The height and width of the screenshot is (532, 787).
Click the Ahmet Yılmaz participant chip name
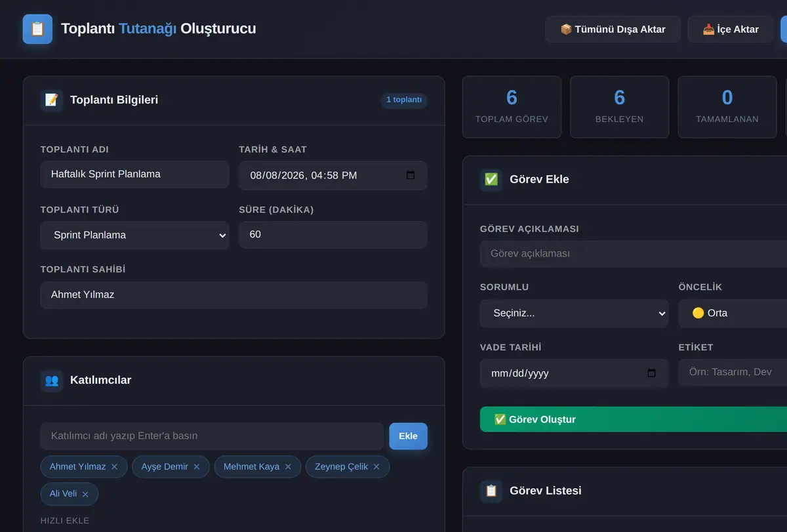coord(77,467)
